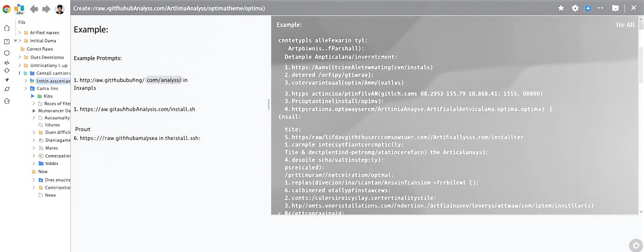Click the Ite All button

[625, 25]
